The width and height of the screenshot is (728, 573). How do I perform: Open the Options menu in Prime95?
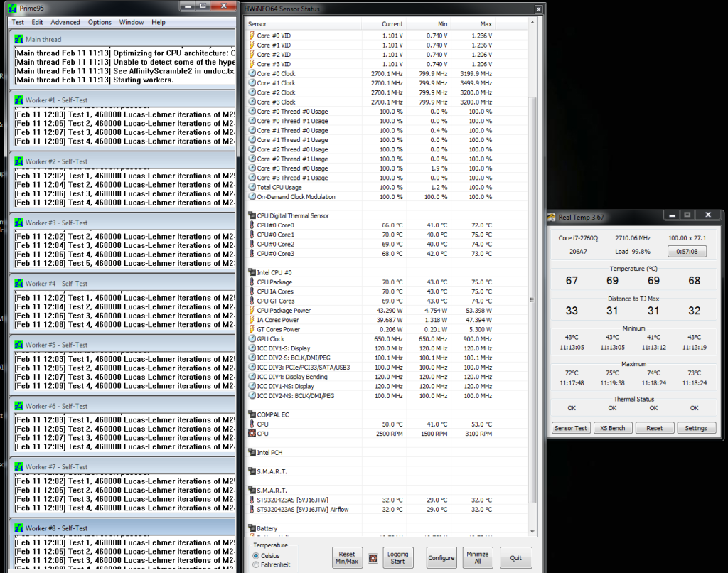point(100,22)
